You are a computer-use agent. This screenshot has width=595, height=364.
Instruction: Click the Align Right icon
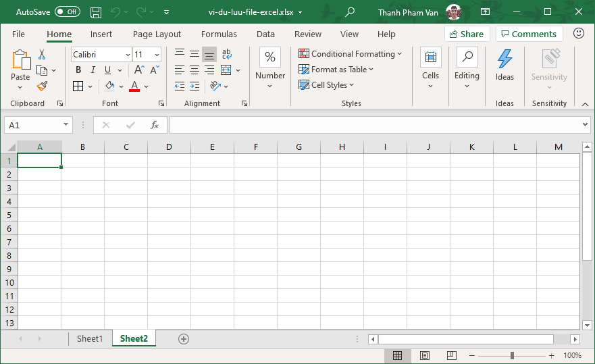[209, 70]
